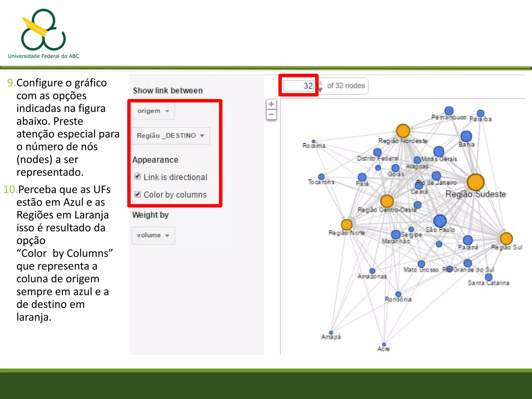This screenshot has width=532, height=399.
Task: Click the Paraná blue node
Action: click(468, 240)
